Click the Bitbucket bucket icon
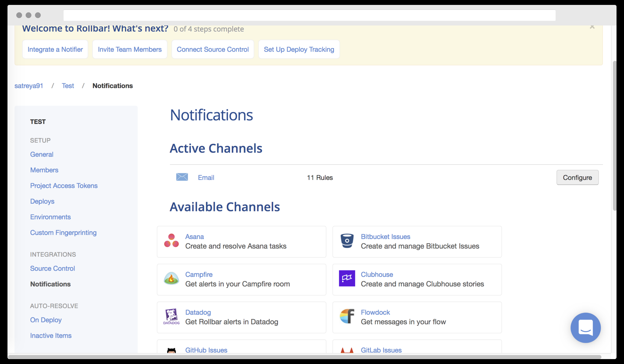This screenshot has width=624, height=364. click(x=347, y=240)
